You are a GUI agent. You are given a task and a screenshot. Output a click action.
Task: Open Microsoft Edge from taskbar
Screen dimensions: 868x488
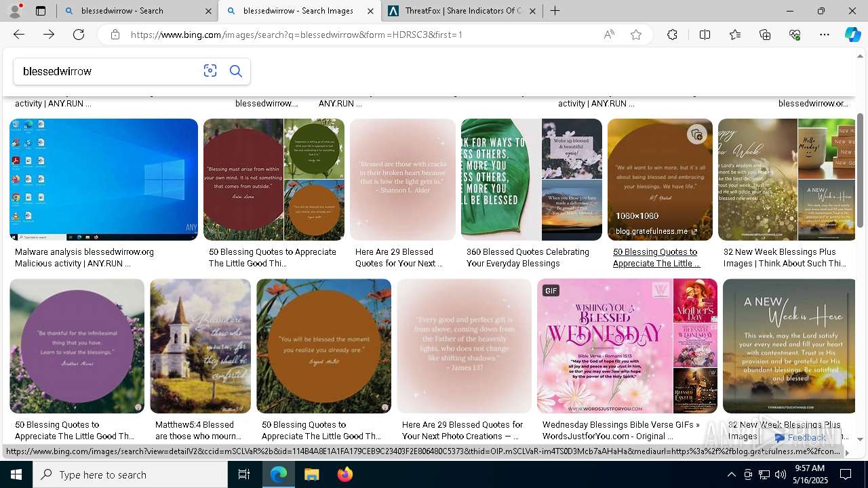tap(279, 474)
